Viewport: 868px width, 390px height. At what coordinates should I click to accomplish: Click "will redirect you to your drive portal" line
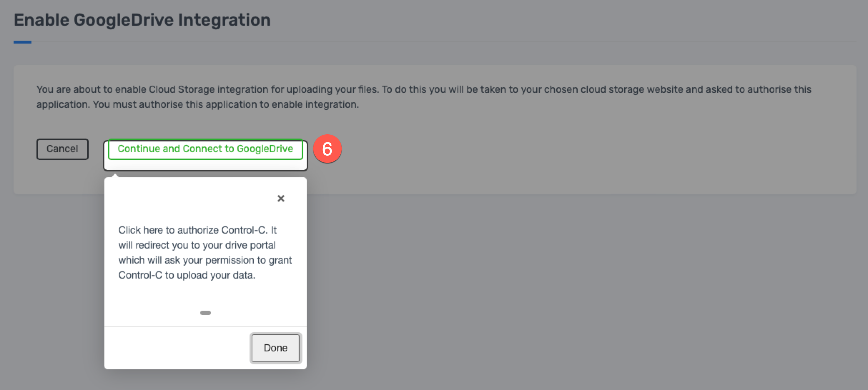pyautogui.click(x=197, y=245)
